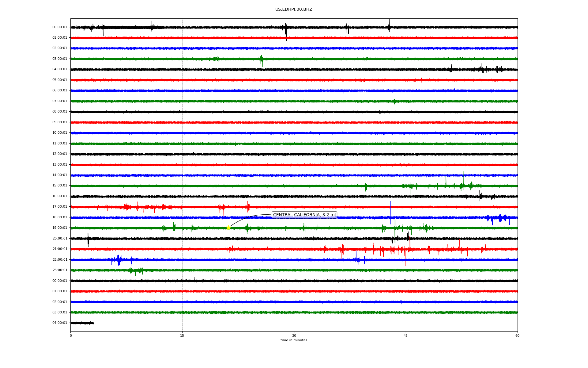
Task: Select the 05:00:01 time label
Action: click(x=60, y=80)
